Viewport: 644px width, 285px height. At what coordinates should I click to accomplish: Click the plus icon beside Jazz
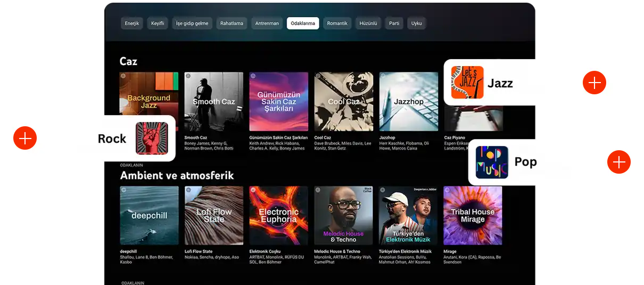(595, 83)
